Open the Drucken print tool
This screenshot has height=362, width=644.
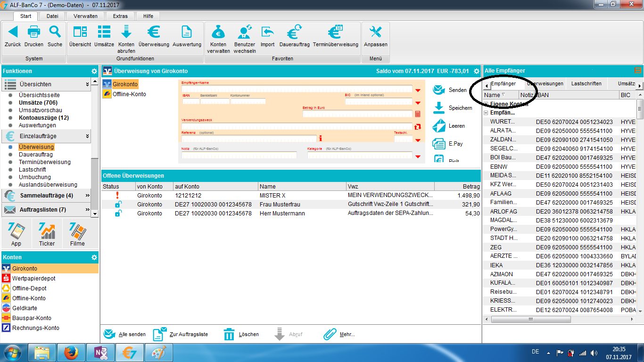tap(34, 32)
